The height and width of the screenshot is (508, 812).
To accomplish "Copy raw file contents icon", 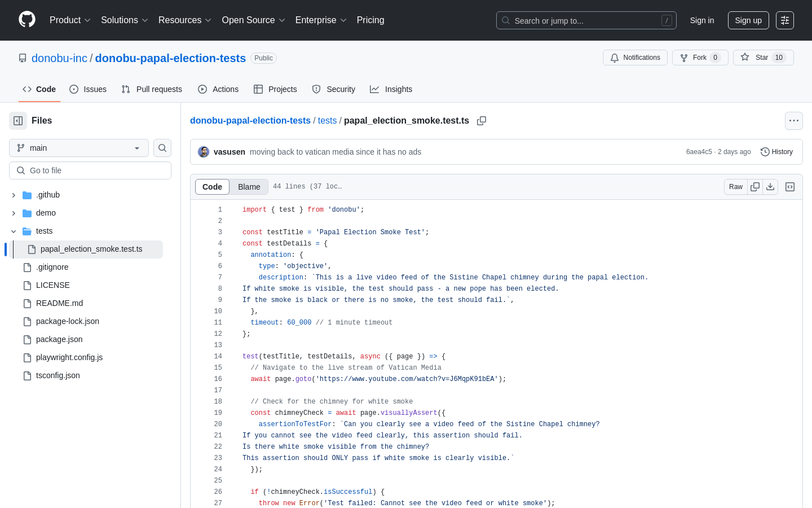I will tap(755, 187).
